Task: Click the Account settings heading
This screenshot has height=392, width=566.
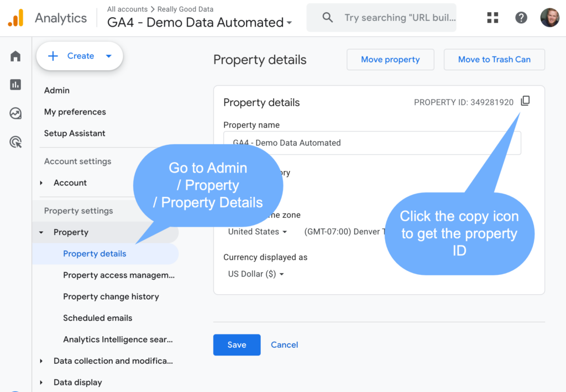Action: [77, 161]
